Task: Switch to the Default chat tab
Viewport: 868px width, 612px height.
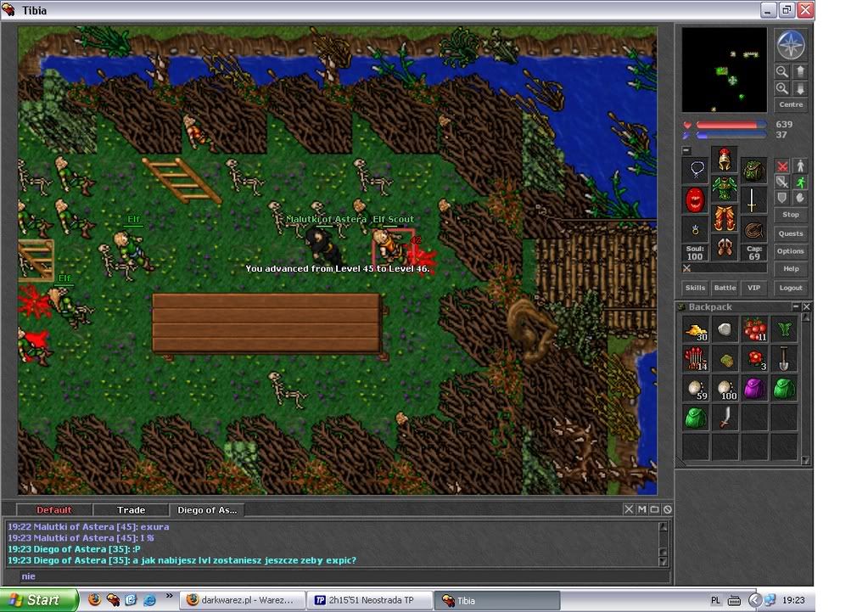Action: [53, 509]
